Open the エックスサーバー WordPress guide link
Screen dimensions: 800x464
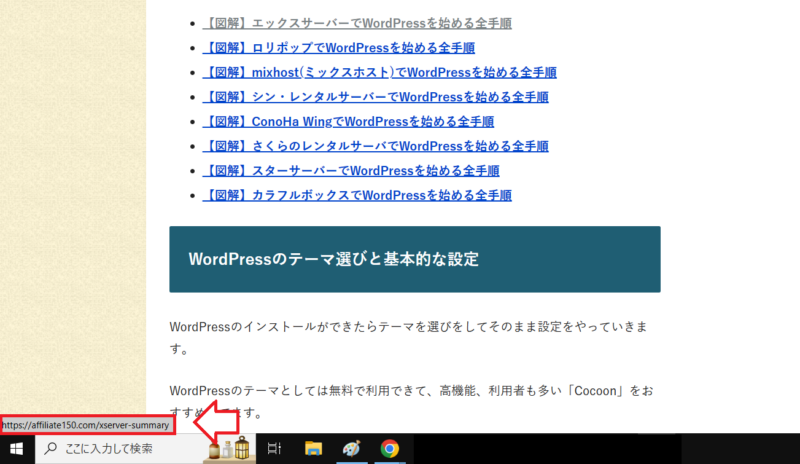(357, 23)
